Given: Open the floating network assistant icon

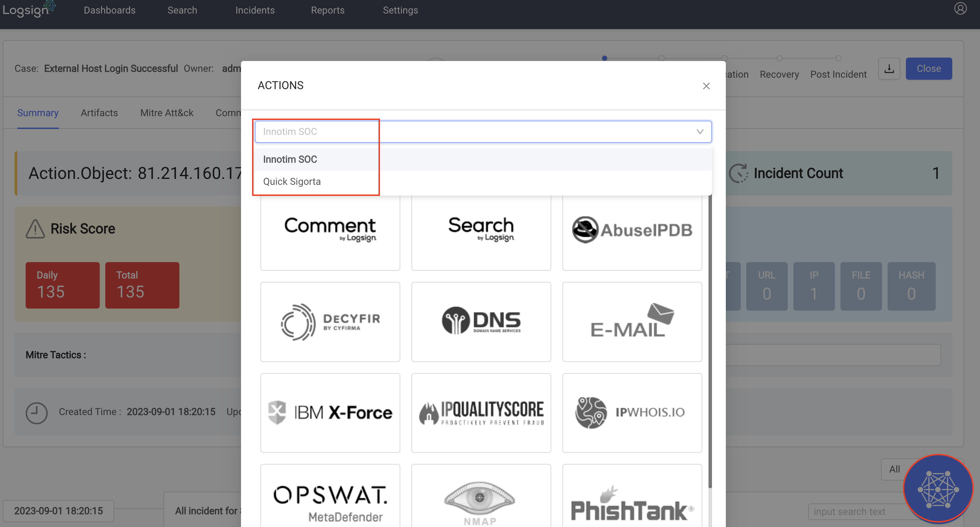Looking at the screenshot, I should 937,489.
